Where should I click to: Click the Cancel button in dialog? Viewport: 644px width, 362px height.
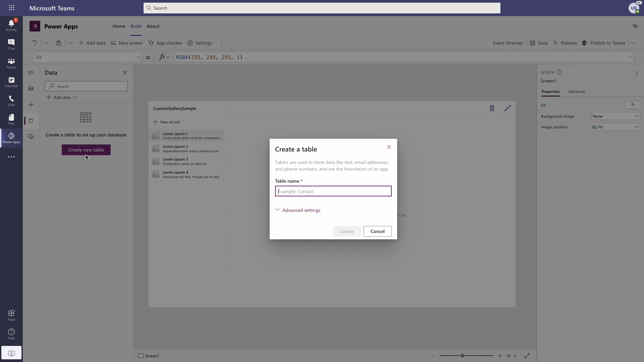pos(377,231)
